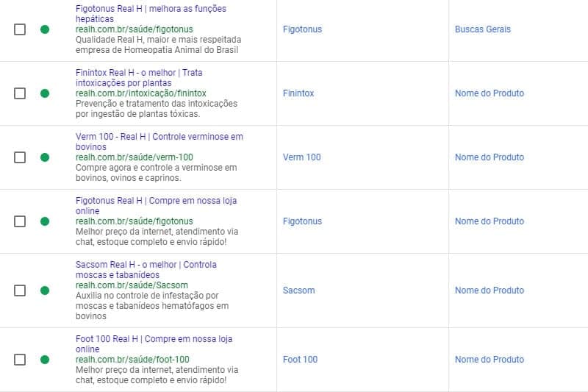Open the Foot 100 ad group link
Screen dimensions: 588x392
click(x=300, y=360)
